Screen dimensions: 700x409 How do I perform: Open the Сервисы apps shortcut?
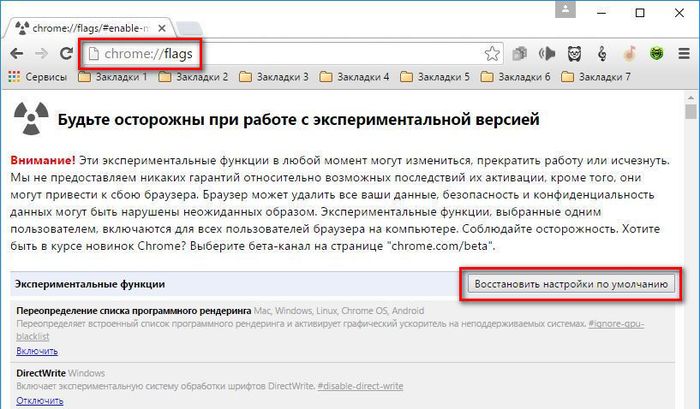coord(39,77)
